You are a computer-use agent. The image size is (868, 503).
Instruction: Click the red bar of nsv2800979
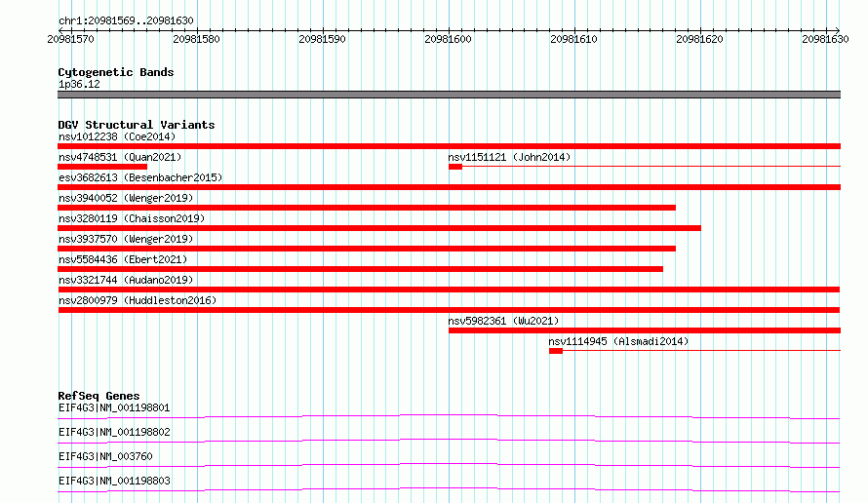tap(449, 310)
